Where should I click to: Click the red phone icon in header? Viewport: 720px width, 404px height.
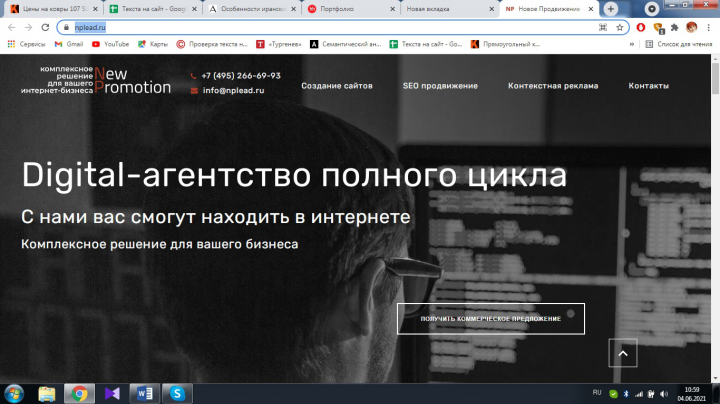(193, 76)
